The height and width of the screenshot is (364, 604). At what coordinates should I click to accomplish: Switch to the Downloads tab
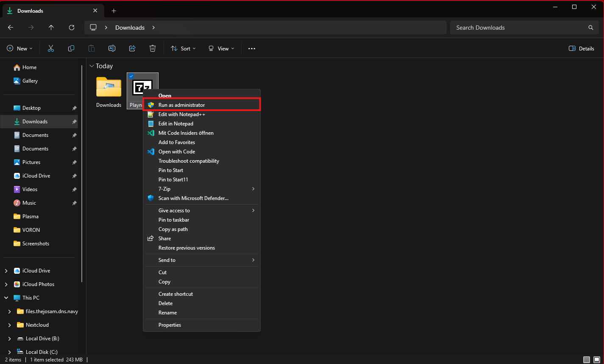(31, 10)
